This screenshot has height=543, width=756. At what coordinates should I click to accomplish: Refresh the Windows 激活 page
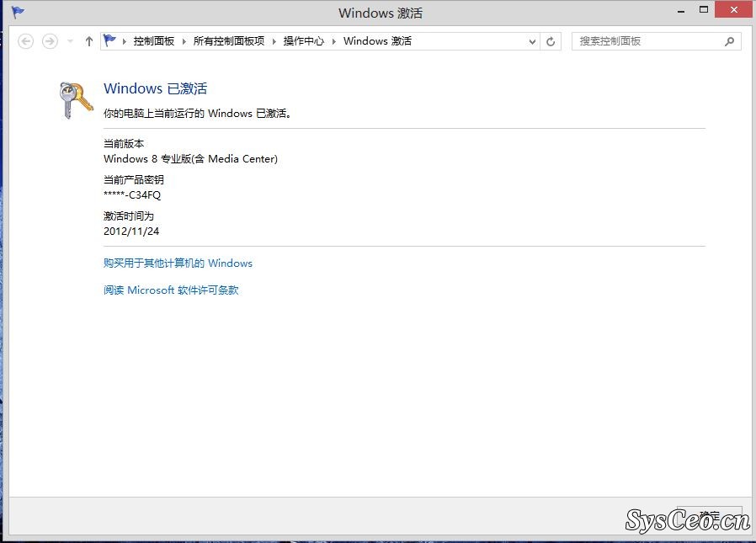[551, 41]
